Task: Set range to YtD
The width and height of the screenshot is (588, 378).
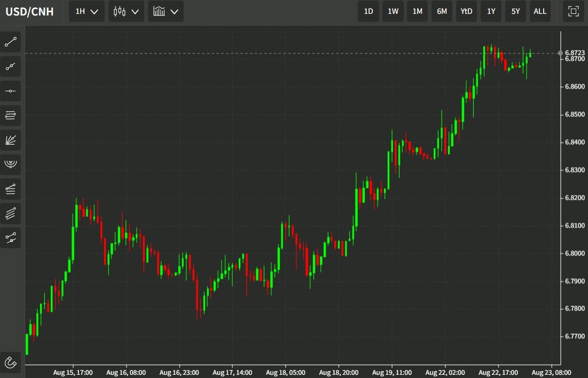Action: coord(466,11)
